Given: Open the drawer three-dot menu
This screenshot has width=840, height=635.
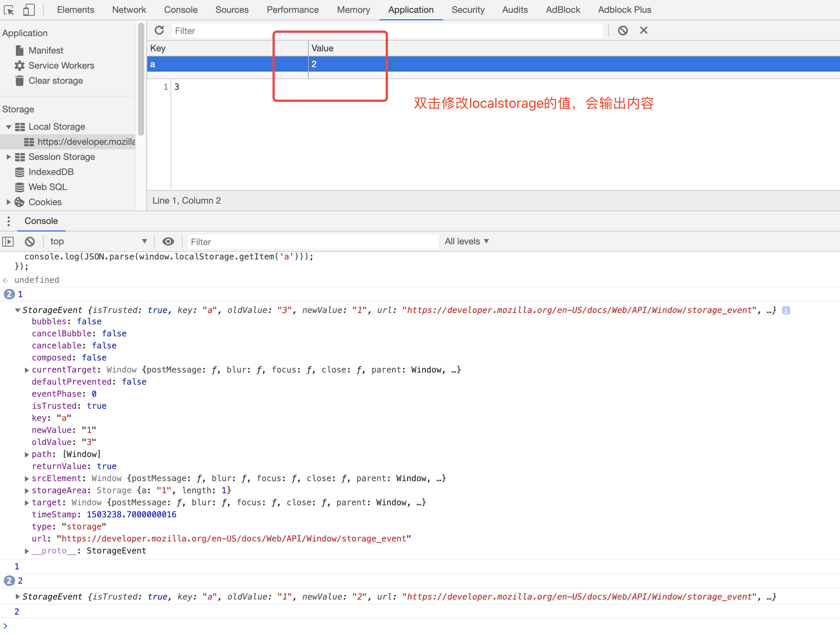Looking at the screenshot, I should click(x=8, y=221).
